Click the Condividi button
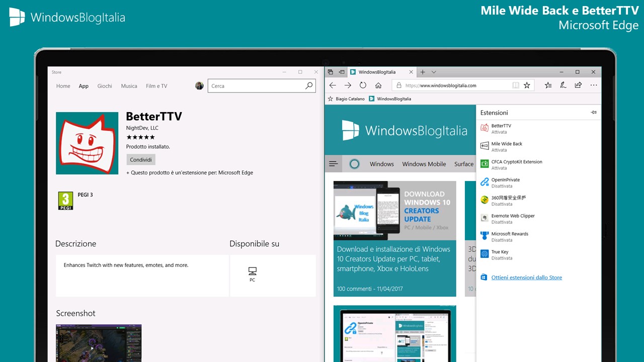The height and width of the screenshot is (362, 644). 141,160
